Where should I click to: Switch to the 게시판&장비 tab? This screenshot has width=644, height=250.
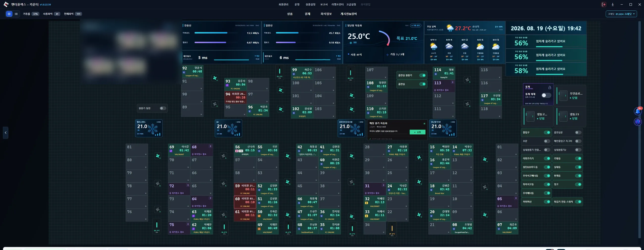[x=349, y=14]
